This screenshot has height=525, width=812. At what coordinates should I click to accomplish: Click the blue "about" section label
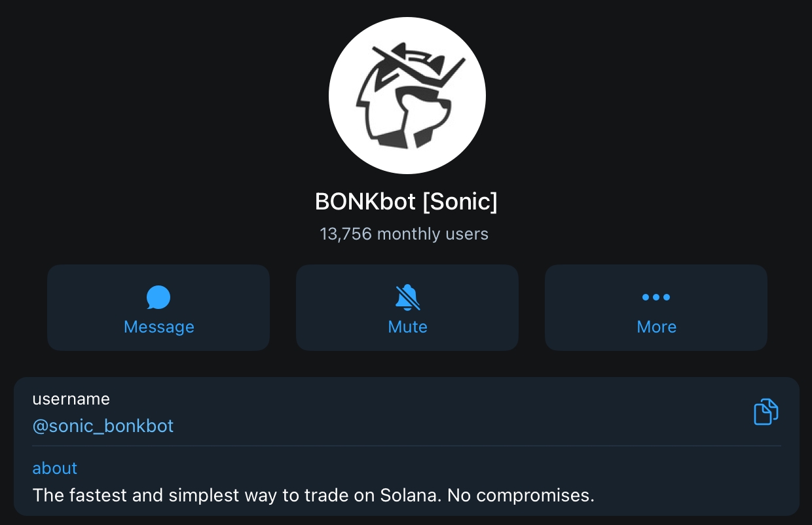pos(55,468)
